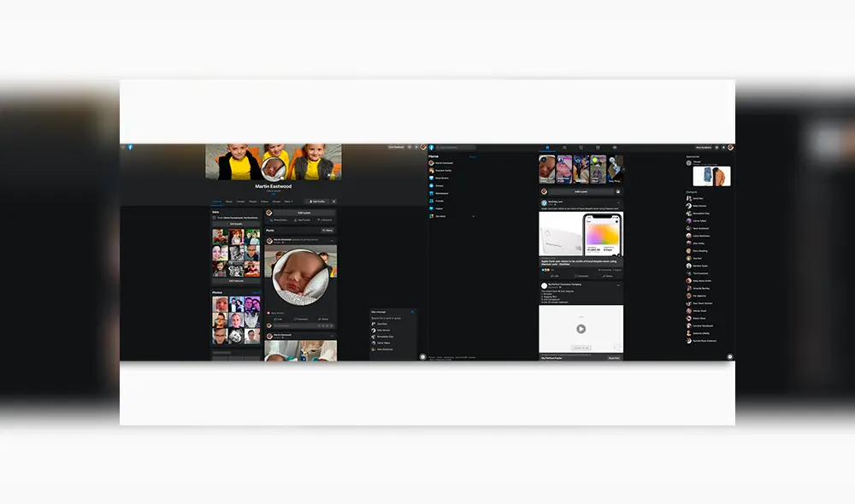This screenshot has width=855, height=504.
Task: Open Filters in the Posts section
Action: click(x=327, y=231)
